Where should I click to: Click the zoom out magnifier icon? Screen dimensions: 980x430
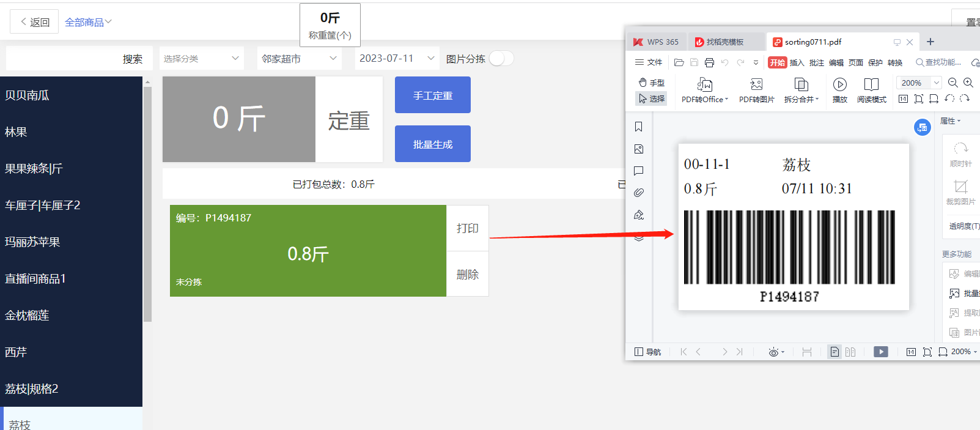point(952,83)
